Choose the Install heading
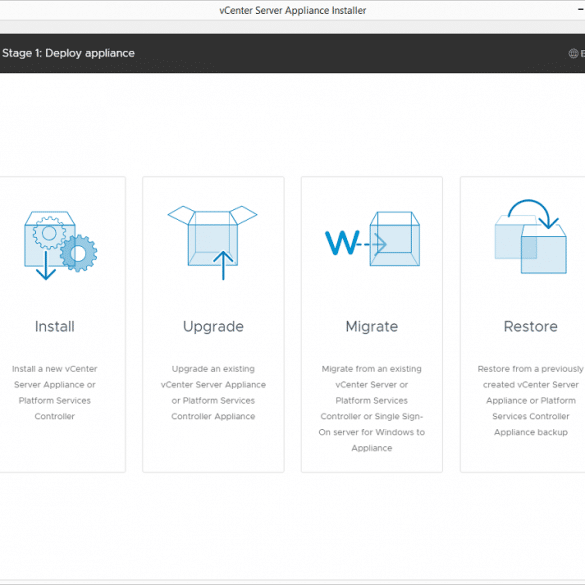Viewport: 585px width, 585px height. pos(54,326)
